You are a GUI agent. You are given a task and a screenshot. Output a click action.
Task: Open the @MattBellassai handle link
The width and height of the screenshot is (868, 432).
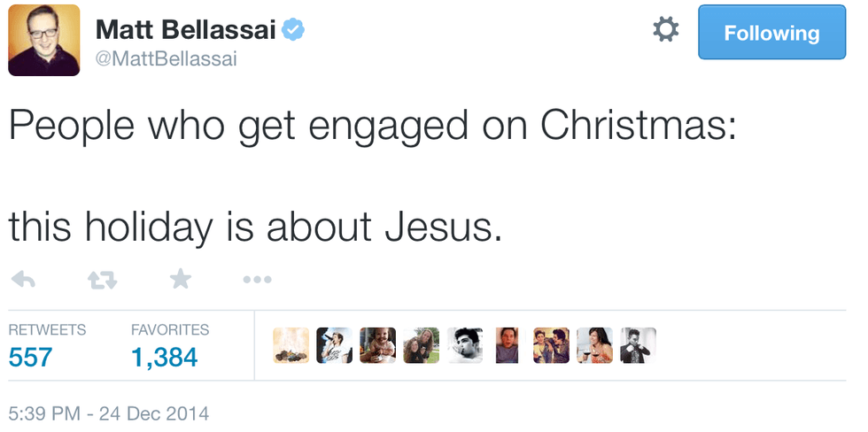click(x=166, y=58)
